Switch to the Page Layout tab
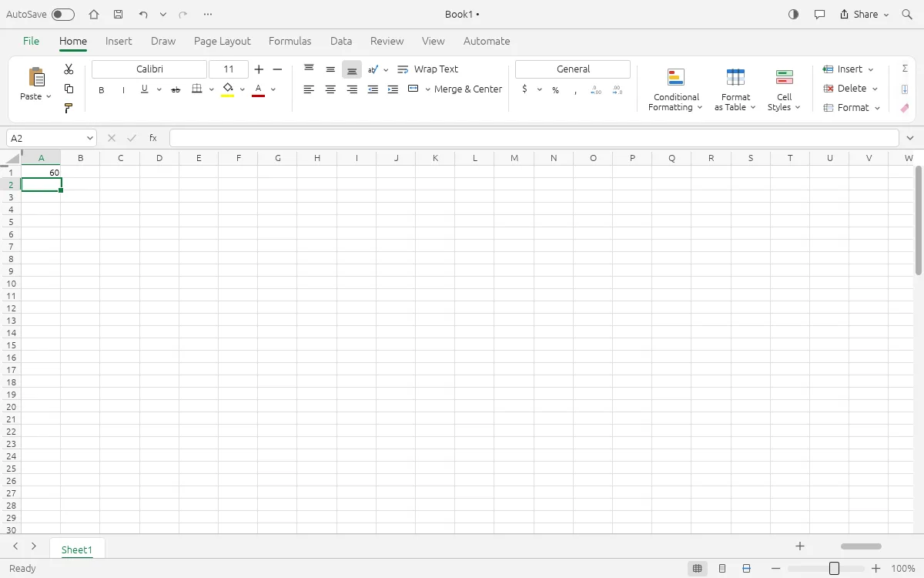Viewport: 924px width, 578px height. (x=223, y=42)
